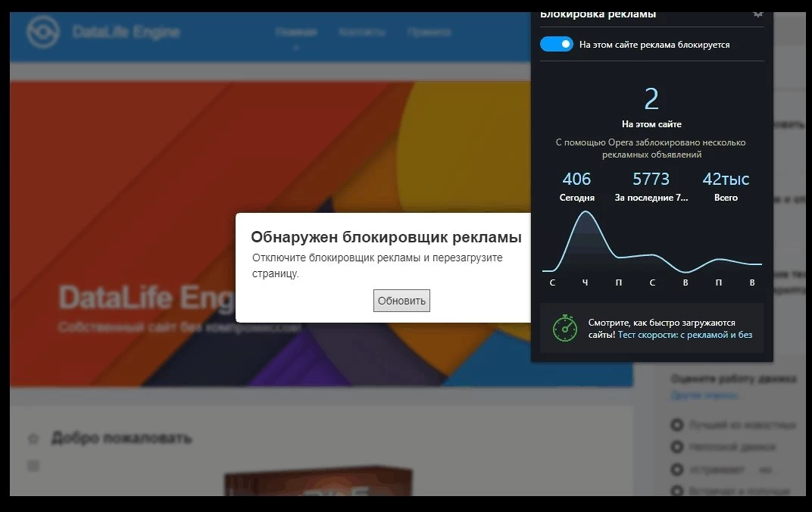Image resolution: width=812 pixels, height=512 pixels.
Task: Click the large number 2 blocked count
Action: point(651,98)
